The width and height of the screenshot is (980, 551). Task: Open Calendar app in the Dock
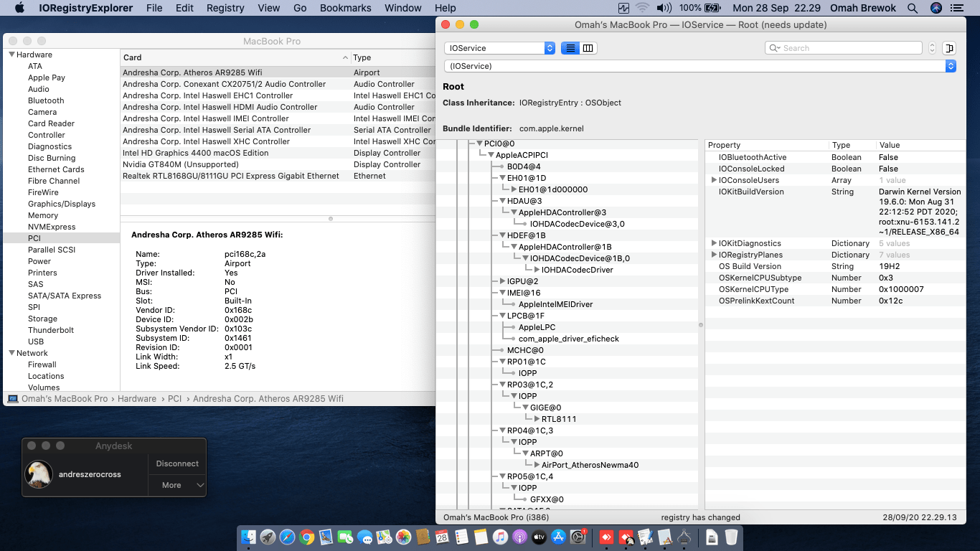pyautogui.click(x=443, y=537)
